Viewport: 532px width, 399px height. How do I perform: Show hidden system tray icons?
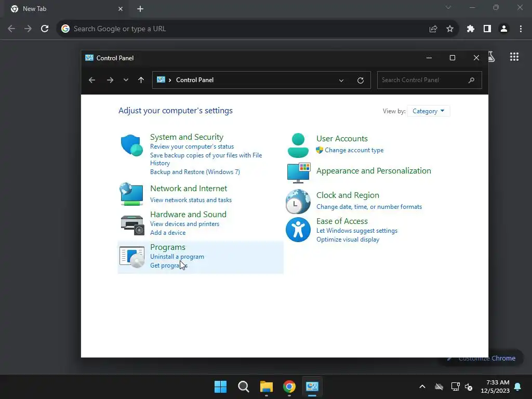coord(422,387)
